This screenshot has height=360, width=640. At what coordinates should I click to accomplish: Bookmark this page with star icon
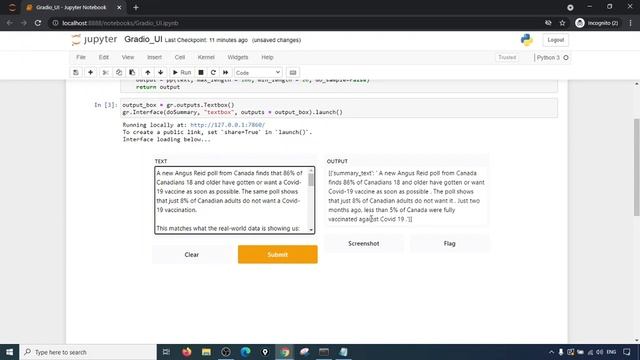coord(562,23)
